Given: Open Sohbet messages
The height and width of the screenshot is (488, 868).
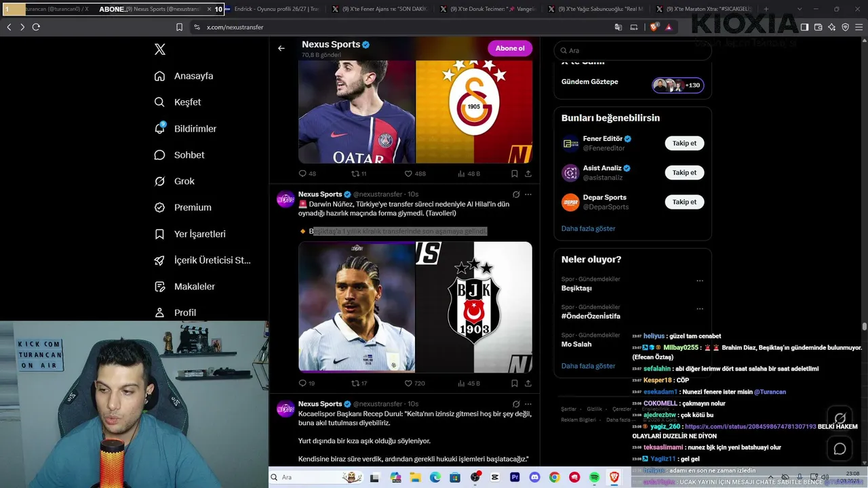Looking at the screenshot, I should tap(179, 155).
